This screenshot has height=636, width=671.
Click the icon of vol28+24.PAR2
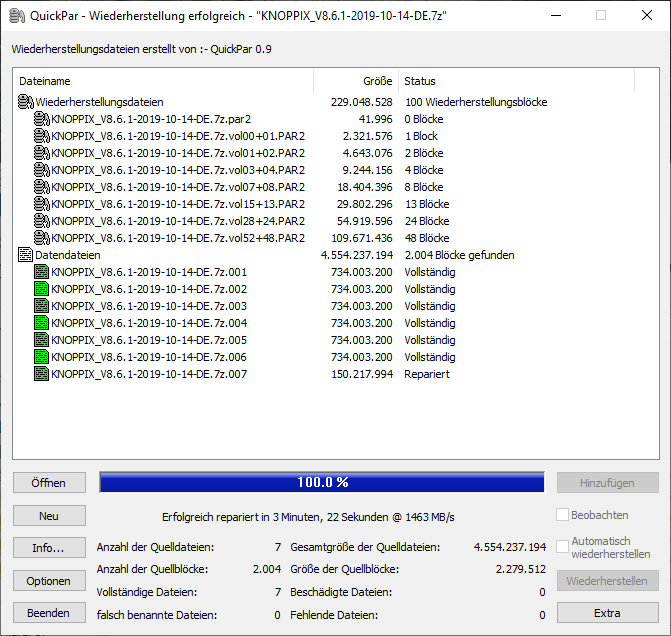(42, 221)
